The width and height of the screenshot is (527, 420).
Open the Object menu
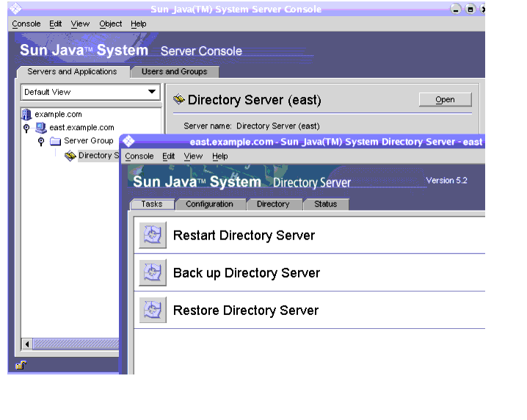111,24
